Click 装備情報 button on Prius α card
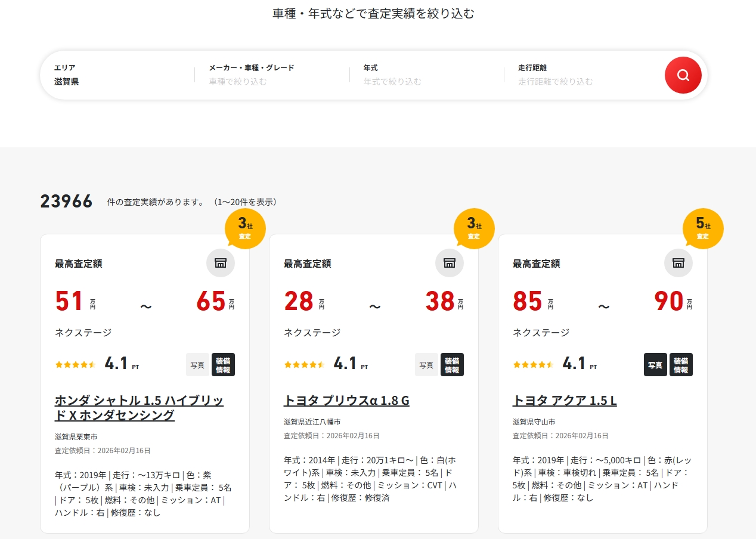 (452, 365)
